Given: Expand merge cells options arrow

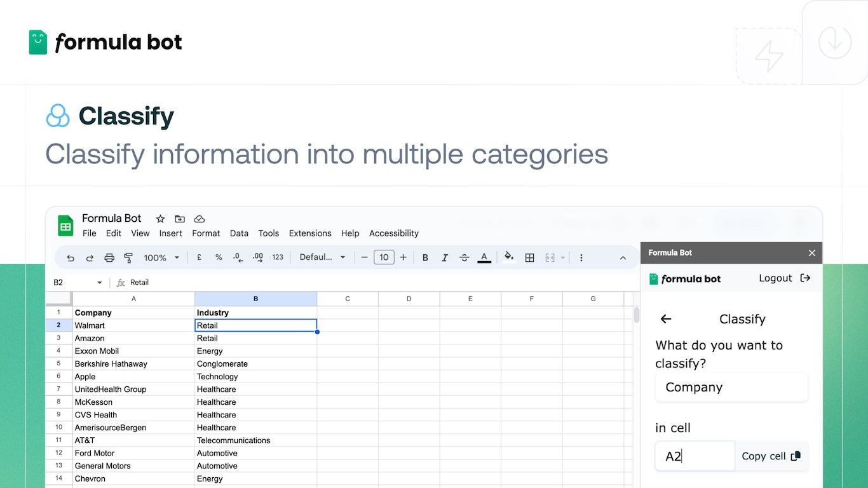Looking at the screenshot, I should (563, 257).
